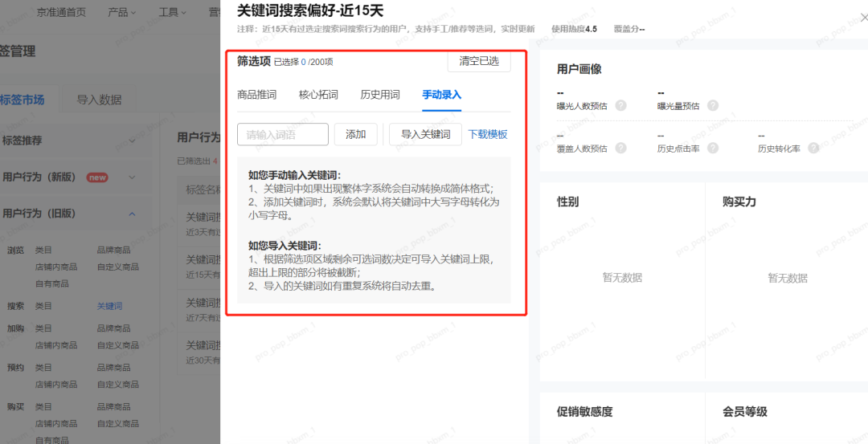Click the 用户画像 heading
This screenshot has height=444, width=868.
[579, 69]
